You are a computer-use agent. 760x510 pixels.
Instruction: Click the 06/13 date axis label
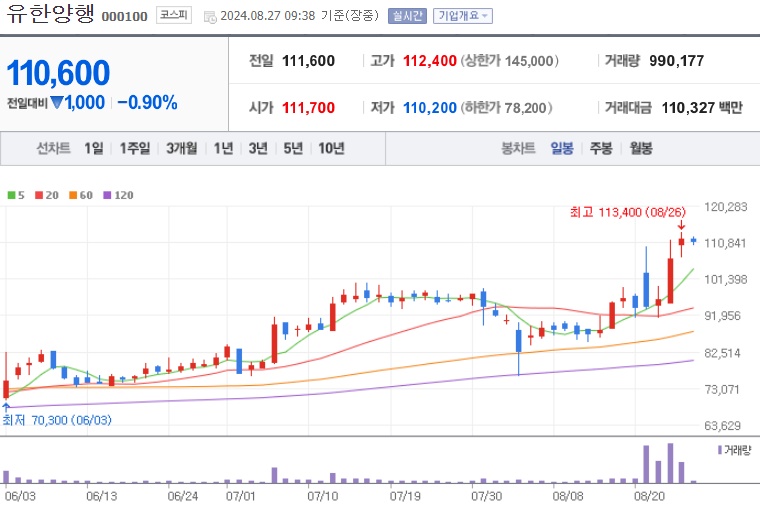click(x=101, y=496)
